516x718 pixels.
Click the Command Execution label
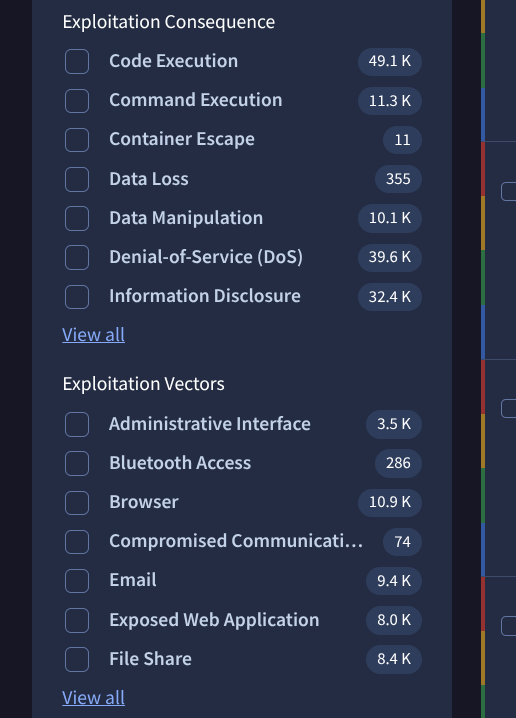(196, 100)
